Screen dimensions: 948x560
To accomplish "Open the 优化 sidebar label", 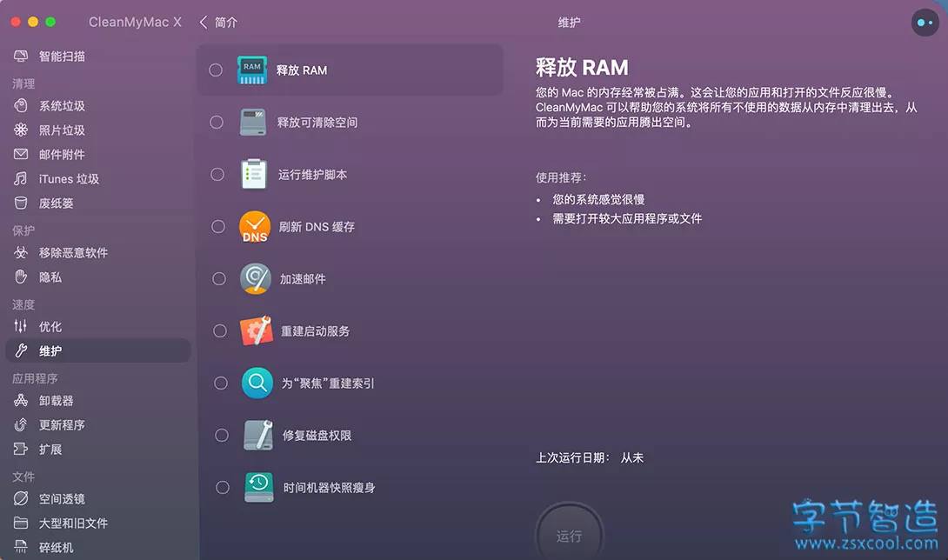I will point(50,327).
